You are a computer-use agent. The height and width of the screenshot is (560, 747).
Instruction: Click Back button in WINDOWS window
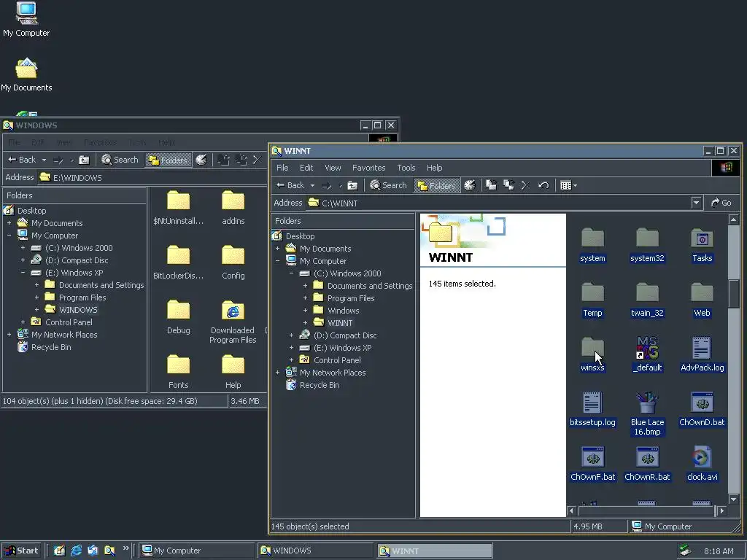(x=22, y=160)
